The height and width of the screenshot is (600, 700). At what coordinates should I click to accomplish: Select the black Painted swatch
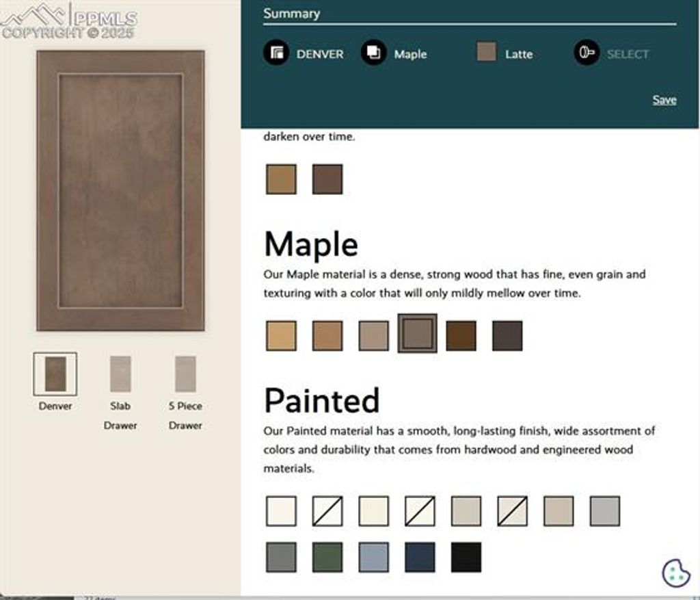(466, 558)
